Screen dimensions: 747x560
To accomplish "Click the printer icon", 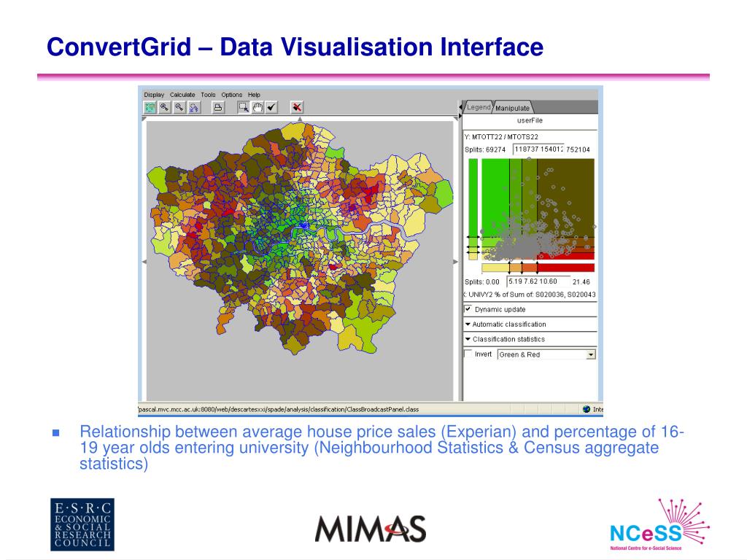I will 217,108.
